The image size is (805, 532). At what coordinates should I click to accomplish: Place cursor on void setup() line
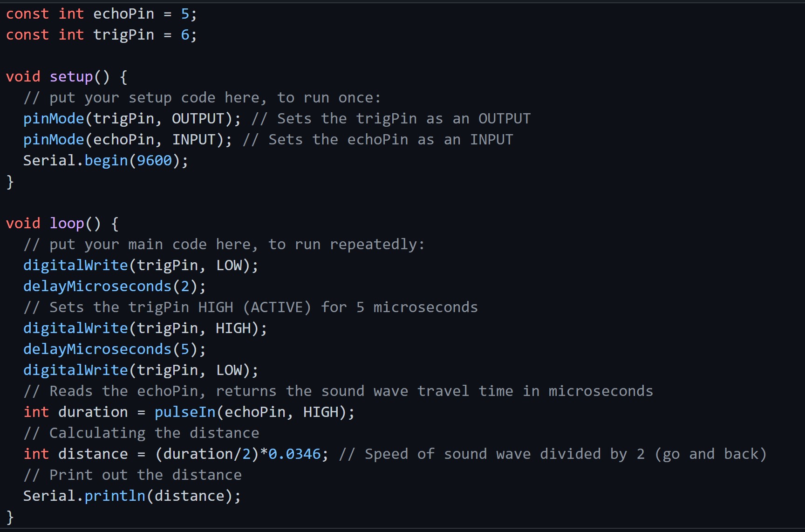[x=67, y=77]
